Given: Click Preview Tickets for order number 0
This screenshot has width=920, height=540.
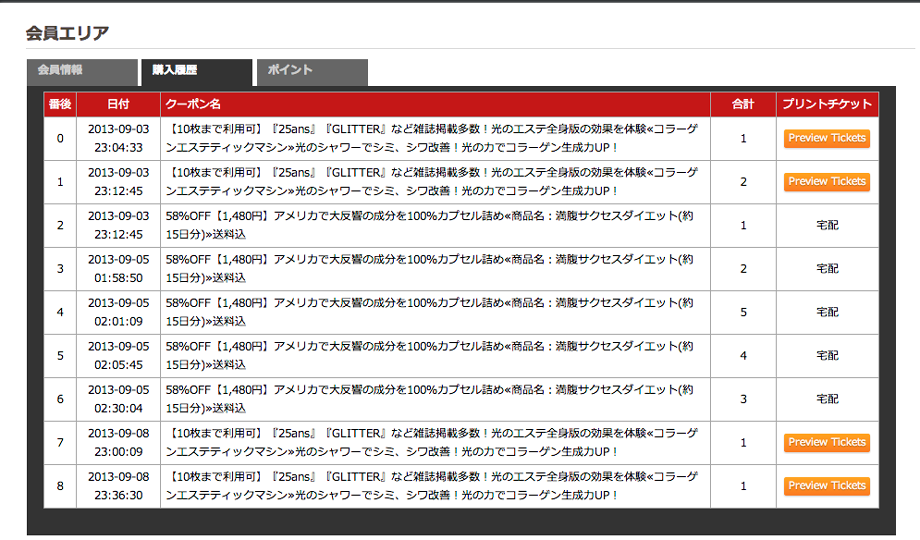Looking at the screenshot, I should pyautogui.click(x=826, y=138).
